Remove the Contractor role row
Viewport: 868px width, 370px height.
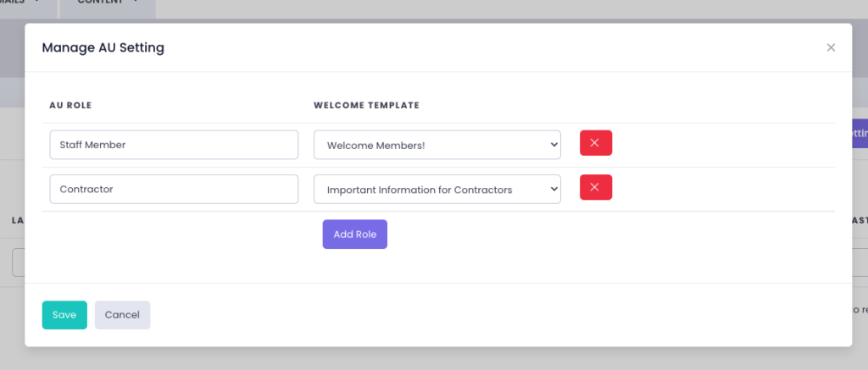coord(595,188)
